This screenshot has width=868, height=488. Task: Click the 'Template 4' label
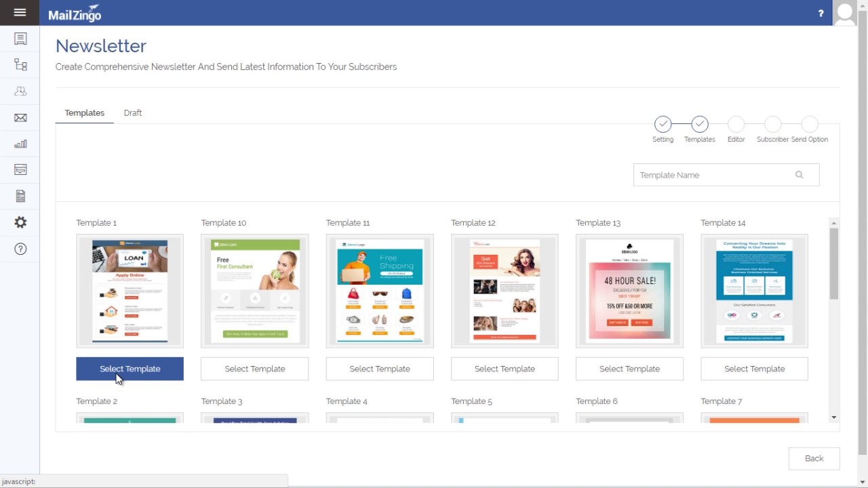(347, 401)
